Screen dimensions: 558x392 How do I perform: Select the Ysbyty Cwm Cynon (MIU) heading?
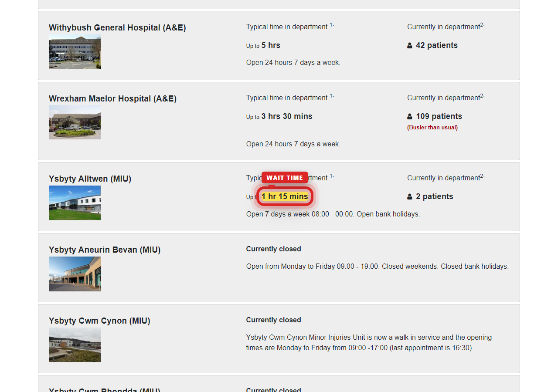coord(99,321)
